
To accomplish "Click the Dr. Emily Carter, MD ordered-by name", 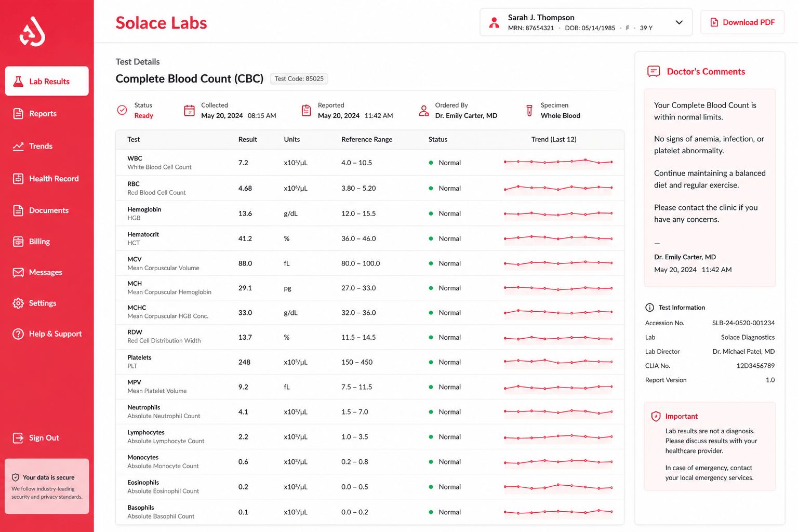I will pos(466,116).
